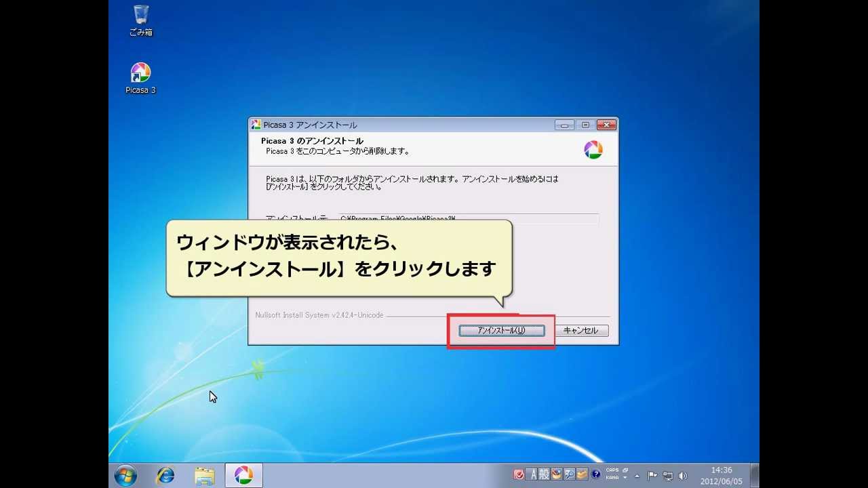
Task: Click the 'Nullsoft Install System v2.42.4-Unicode' text
Action: (319, 315)
